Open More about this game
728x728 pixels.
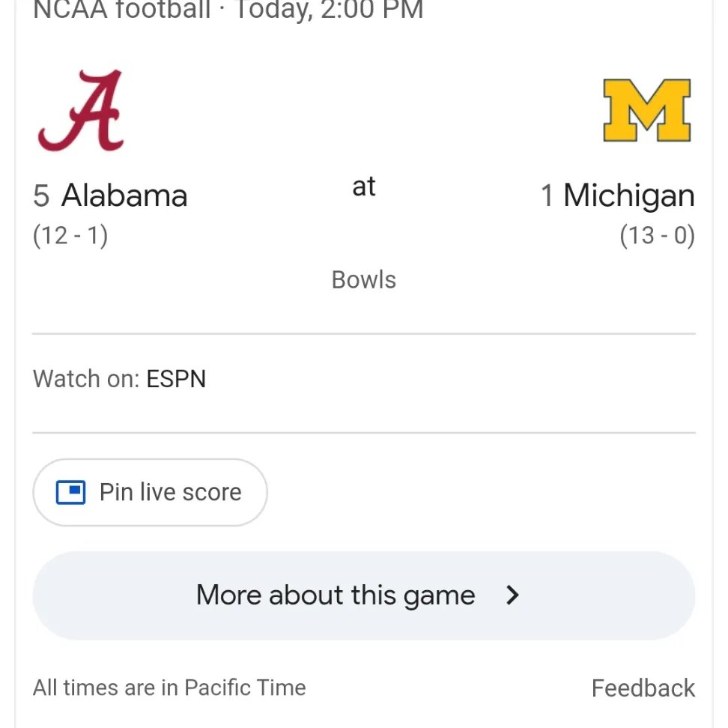point(336,595)
